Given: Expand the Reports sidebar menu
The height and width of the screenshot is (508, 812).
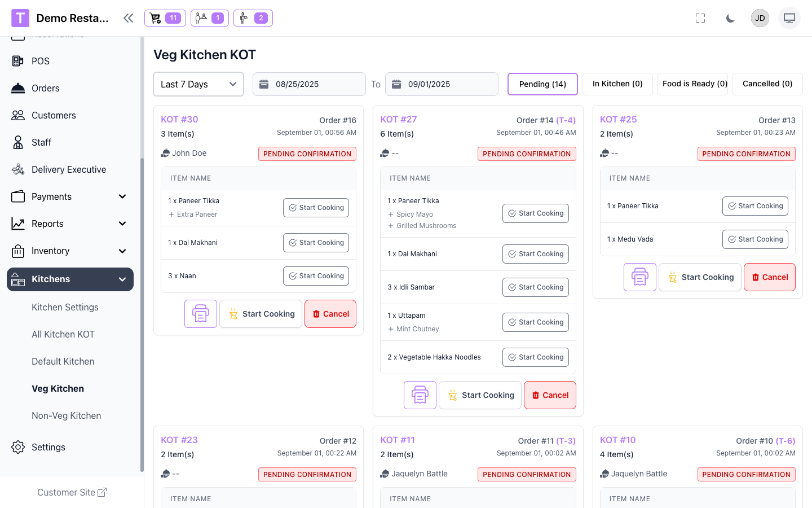Looking at the screenshot, I should 70,224.
